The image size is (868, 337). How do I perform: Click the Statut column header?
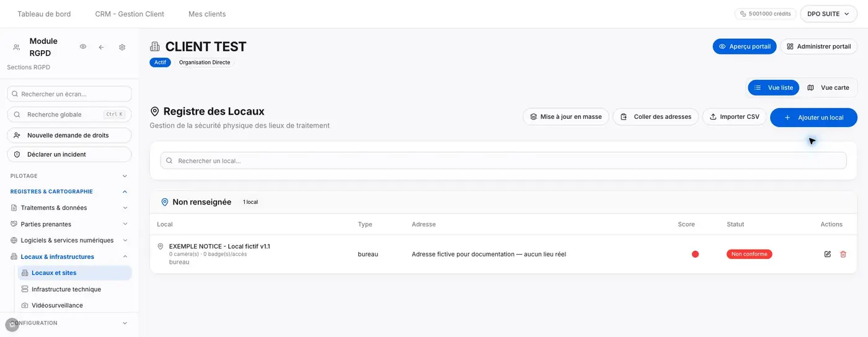point(735,224)
